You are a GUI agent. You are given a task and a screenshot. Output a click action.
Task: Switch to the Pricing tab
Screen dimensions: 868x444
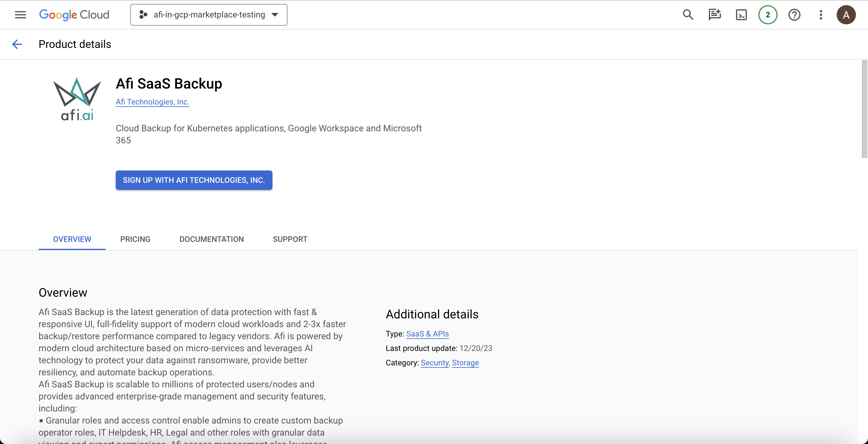[135, 239]
